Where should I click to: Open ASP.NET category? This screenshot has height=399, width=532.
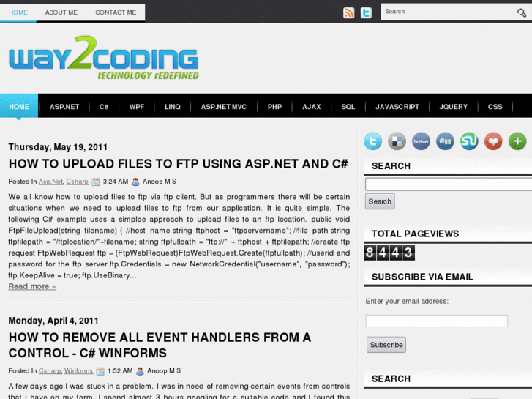(x=64, y=107)
